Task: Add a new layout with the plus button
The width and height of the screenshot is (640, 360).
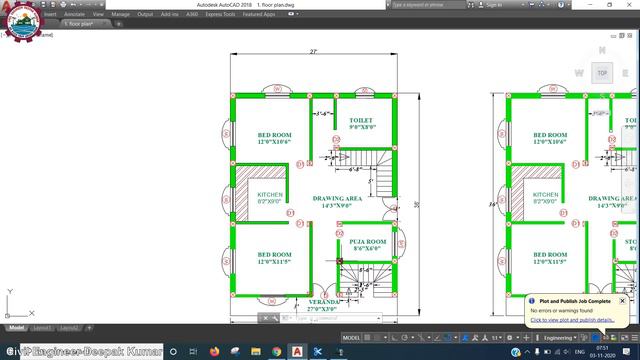Action: tap(89, 328)
